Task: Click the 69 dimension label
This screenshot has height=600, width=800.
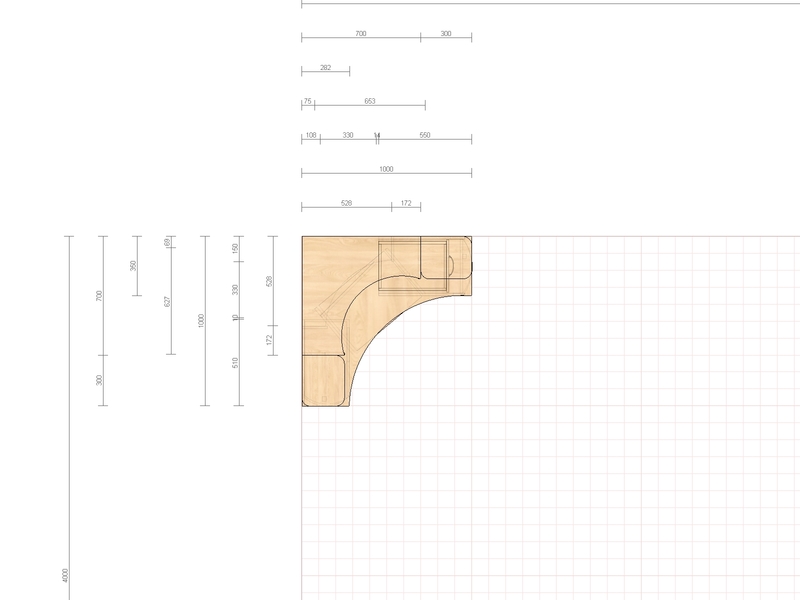Action: (x=167, y=242)
